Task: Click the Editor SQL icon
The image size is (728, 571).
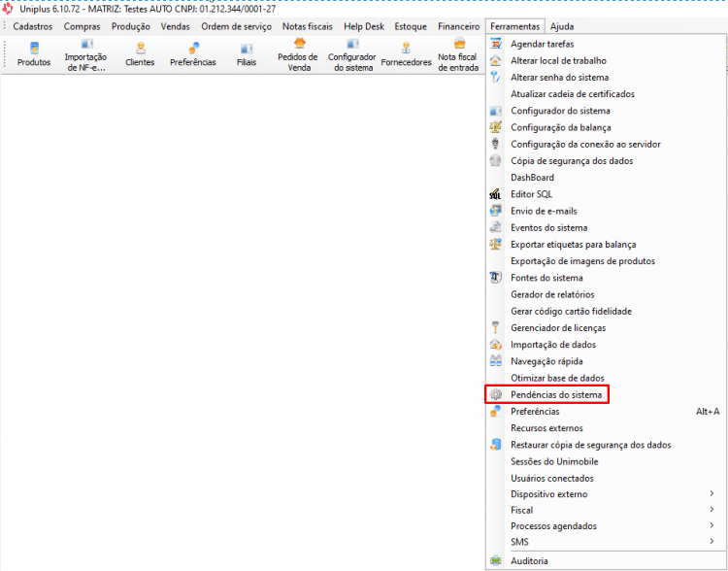Action: 496,194
